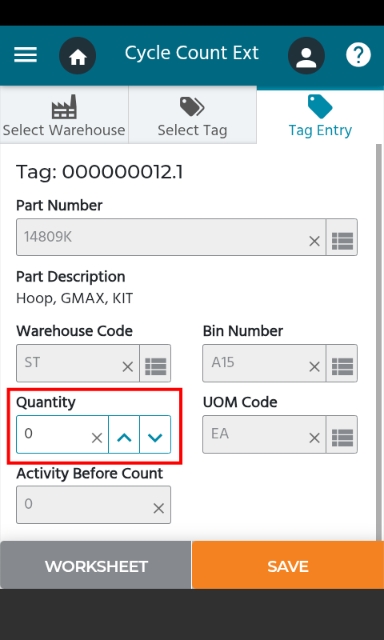Clear the Warehouse Code value
The width and height of the screenshot is (384, 640).
click(128, 367)
